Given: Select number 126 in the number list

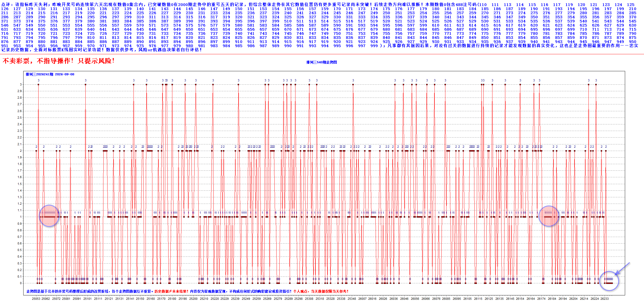Looking at the screenshot, I should 5,9.
